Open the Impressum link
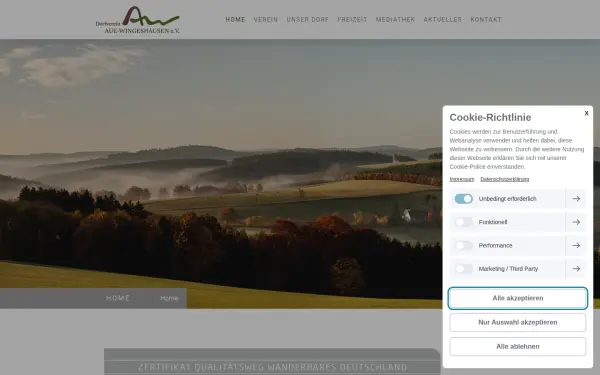Screen dimensions: 600x375 point(461,179)
